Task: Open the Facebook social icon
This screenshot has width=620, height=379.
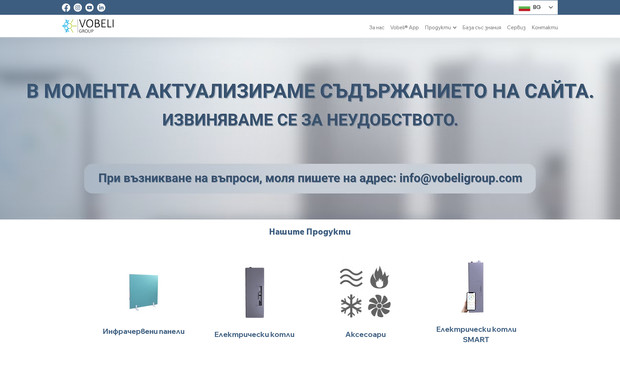Action: [66, 8]
